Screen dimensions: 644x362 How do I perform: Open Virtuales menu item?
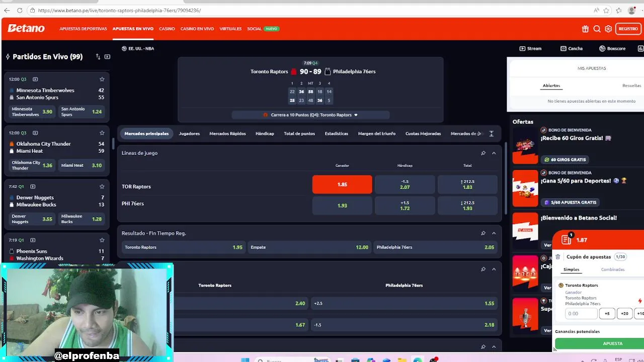(x=230, y=29)
